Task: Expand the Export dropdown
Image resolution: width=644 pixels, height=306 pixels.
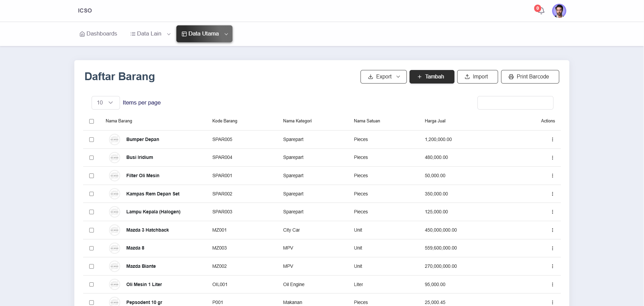Action: [x=383, y=77]
